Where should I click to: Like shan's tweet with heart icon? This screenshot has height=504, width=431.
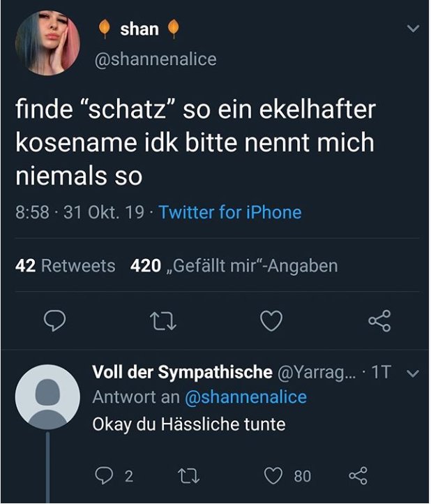271,320
